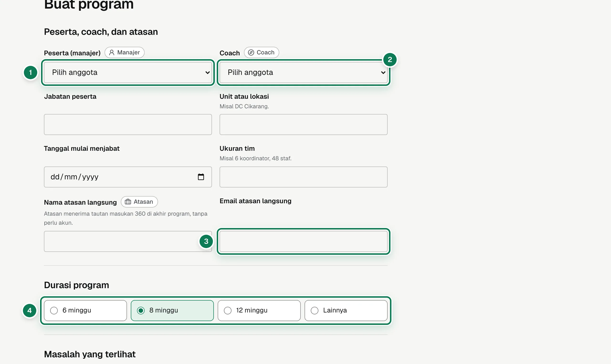Click into the Ukuran tim field
Viewport: 611px width, 364px height.
pos(304,177)
